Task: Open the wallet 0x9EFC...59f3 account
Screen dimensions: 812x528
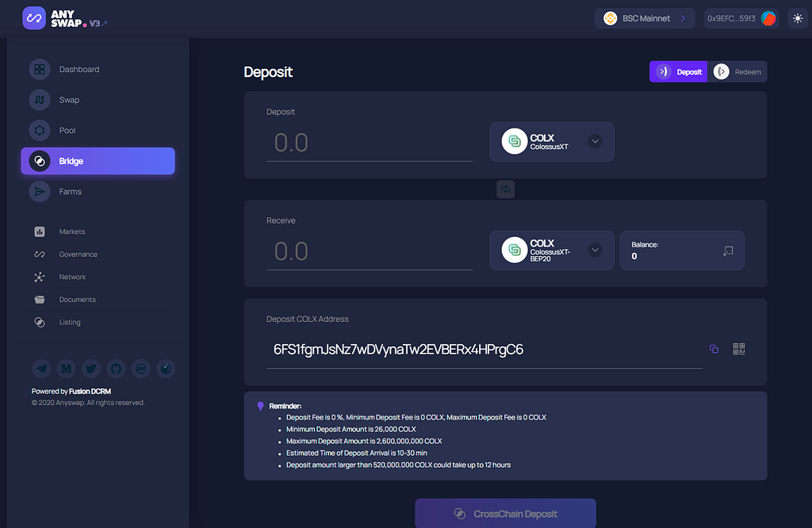Action: coord(741,18)
